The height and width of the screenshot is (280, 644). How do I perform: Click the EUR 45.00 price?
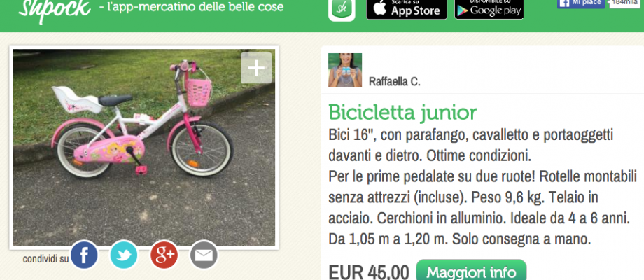[369, 272]
